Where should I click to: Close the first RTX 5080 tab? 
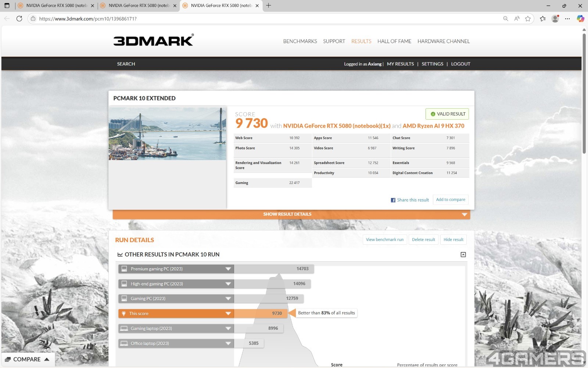(92, 6)
